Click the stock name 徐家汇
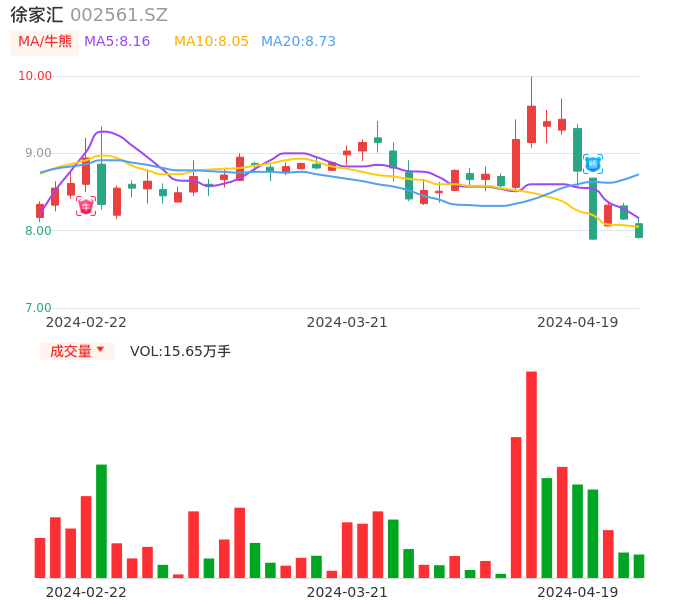Screen dimensions: 686x606 [x=37, y=15]
